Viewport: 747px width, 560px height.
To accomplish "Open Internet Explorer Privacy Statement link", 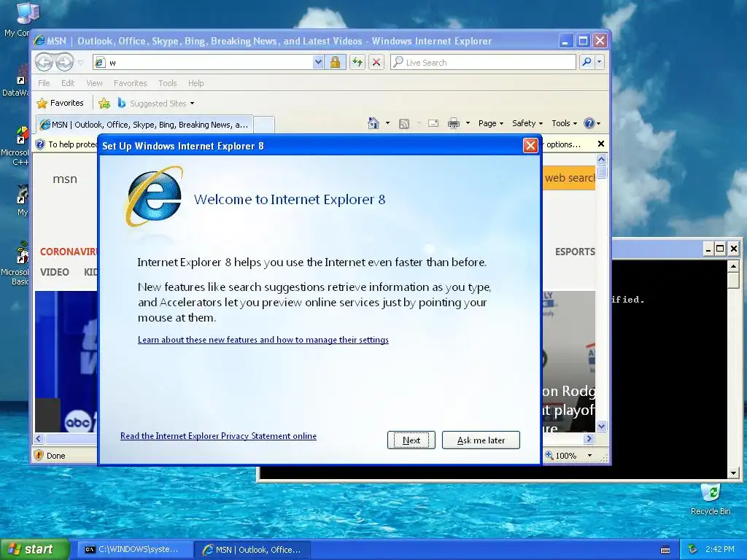I will 218,436.
